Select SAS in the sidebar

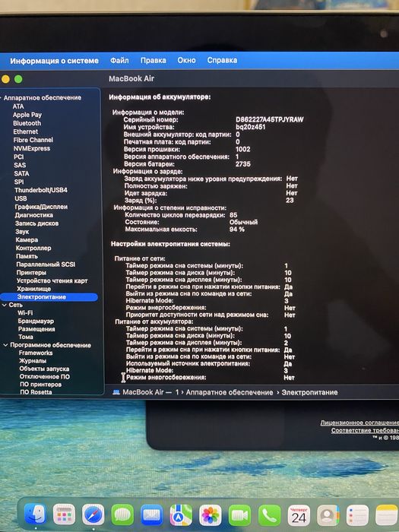click(20, 165)
